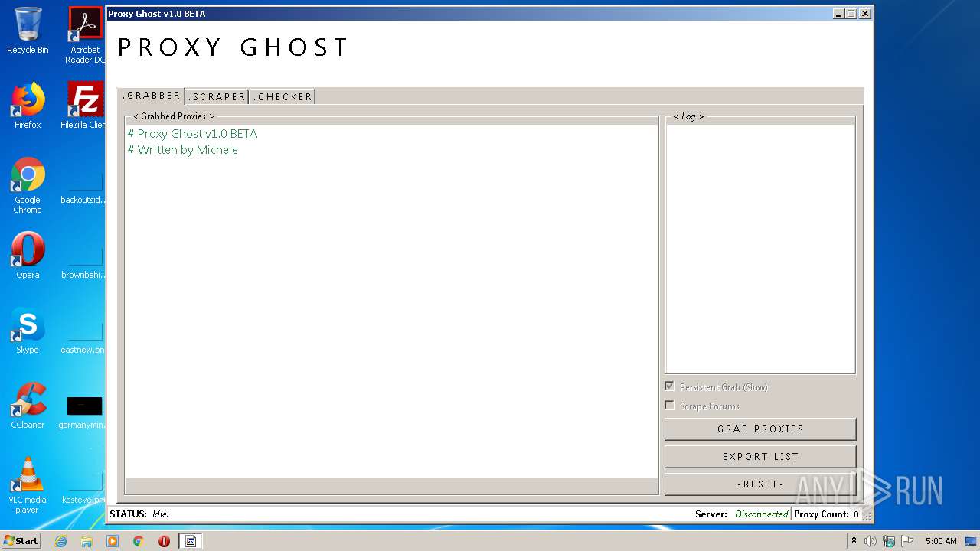Open Windows Media Player taskbar icon
This screenshot has width=980, height=551.
coord(113,541)
